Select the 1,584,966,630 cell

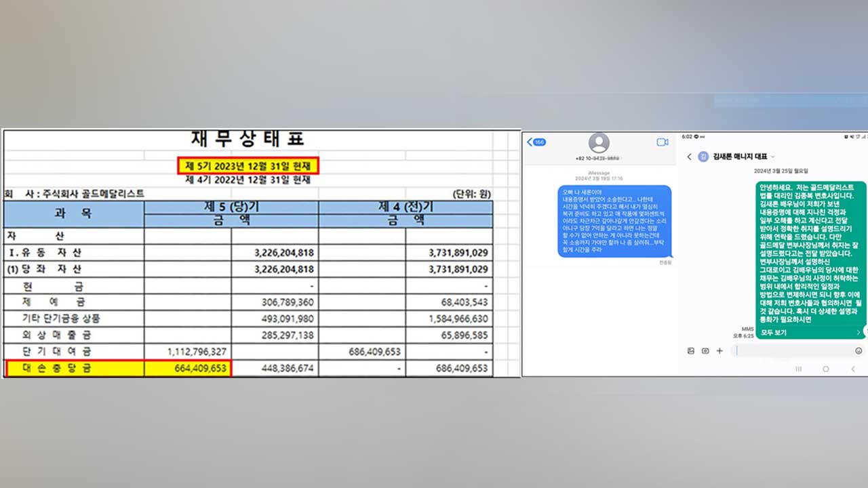click(449, 319)
